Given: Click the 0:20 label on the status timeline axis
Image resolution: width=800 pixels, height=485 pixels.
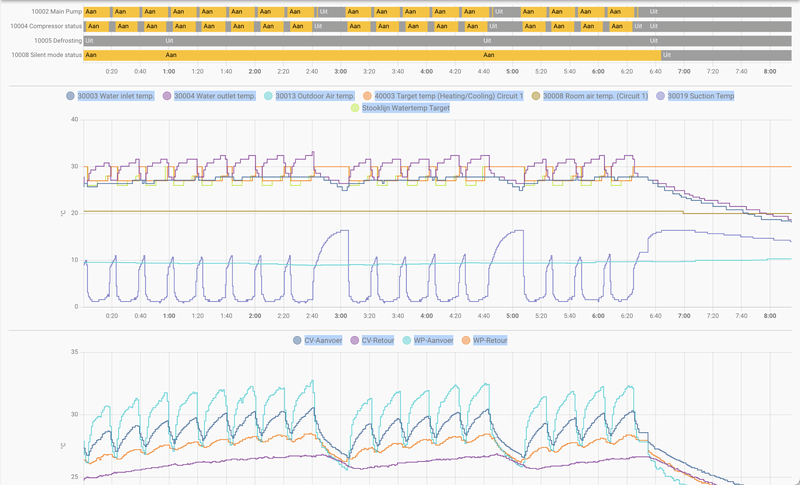Looking at the screenshot, I should pyautogui.click(x=112, y=71).
